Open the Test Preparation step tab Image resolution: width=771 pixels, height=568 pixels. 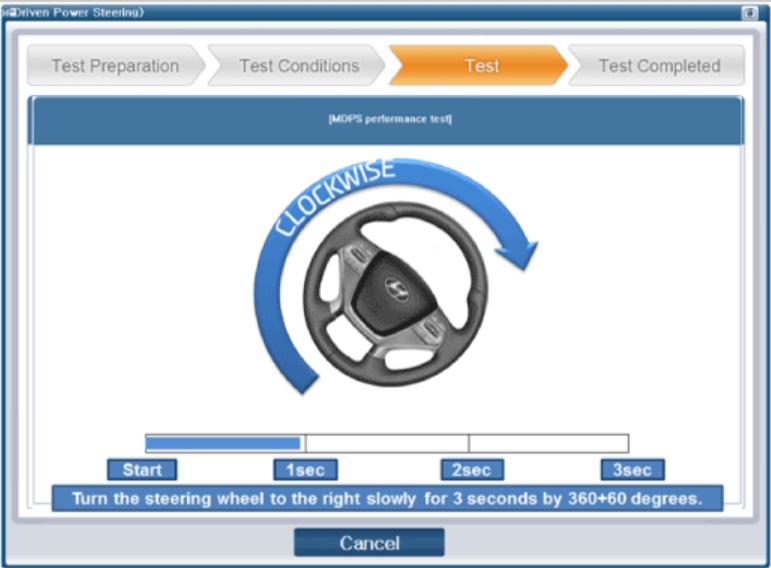116,65
